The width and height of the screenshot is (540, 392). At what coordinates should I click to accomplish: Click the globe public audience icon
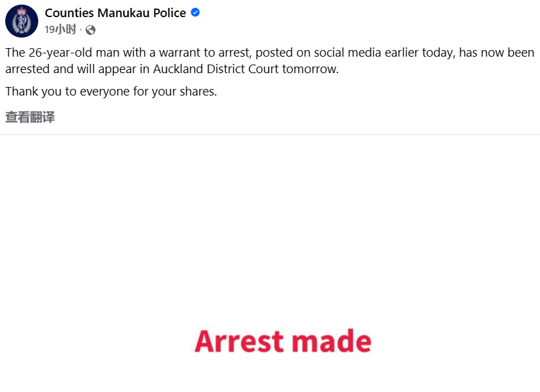pos(90,30)
